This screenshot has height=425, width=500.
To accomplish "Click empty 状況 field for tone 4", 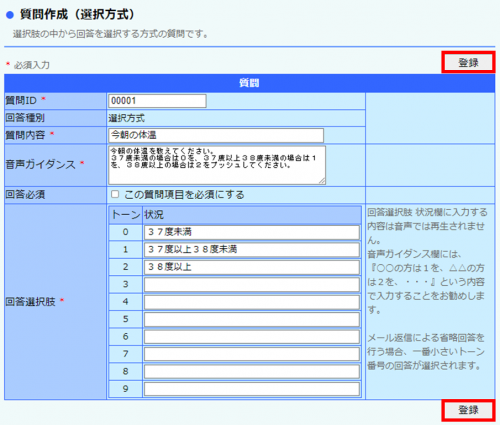I will click(x=252, y=302).
